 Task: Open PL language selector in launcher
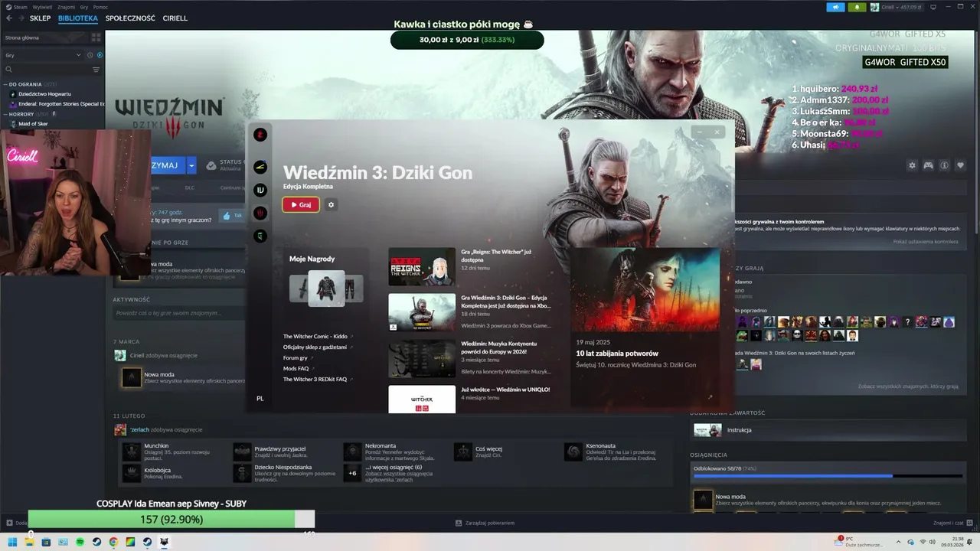point(260,399)
